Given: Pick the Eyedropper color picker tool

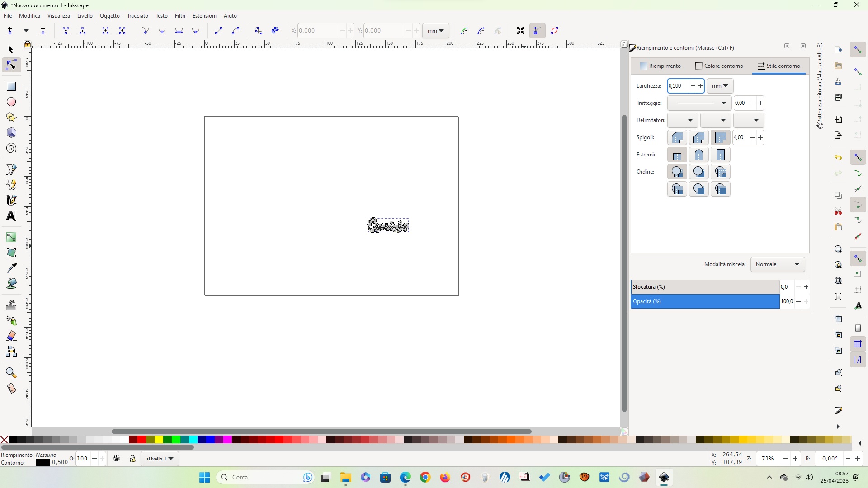Looking at the screenshot, I should tap(11, 268).
